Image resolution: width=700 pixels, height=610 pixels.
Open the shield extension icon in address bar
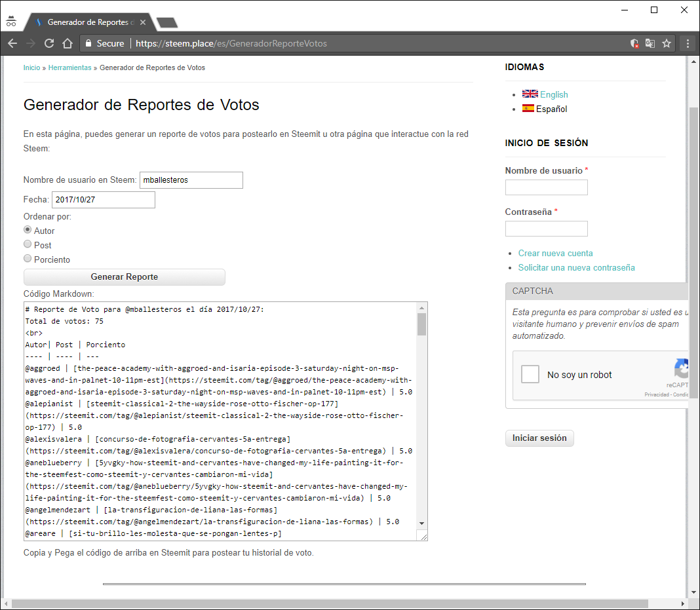click(x=634, y=43)
